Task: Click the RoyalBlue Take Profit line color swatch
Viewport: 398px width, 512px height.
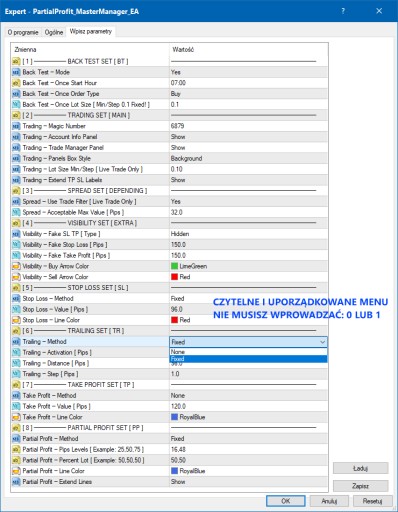Action: pyautogui.click(x=174, y=417)
